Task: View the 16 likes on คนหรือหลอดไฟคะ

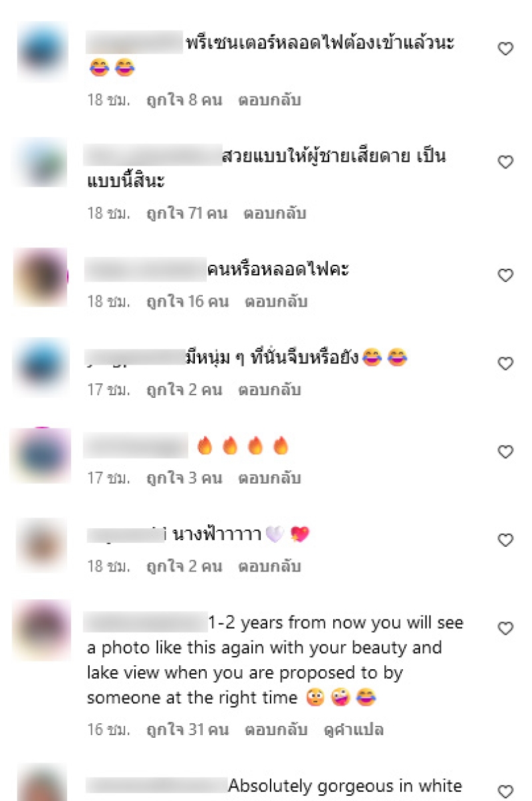Action: pos(187,301)
